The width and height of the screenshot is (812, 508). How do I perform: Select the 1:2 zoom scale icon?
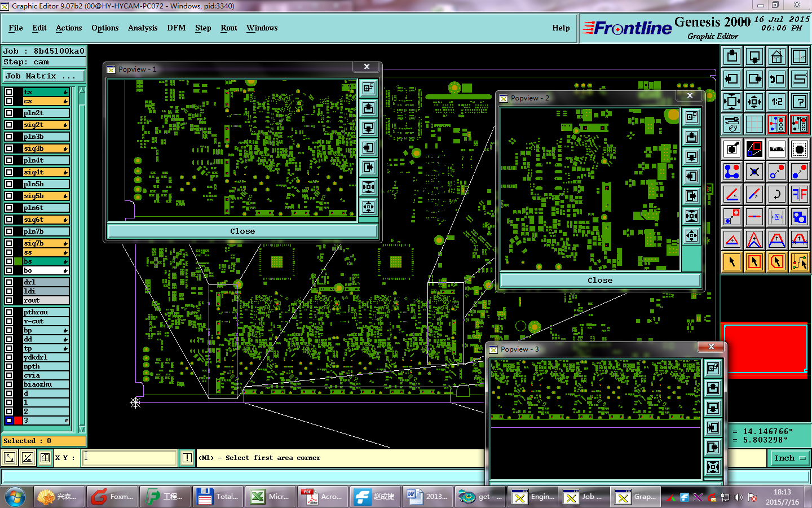point(776,102)
